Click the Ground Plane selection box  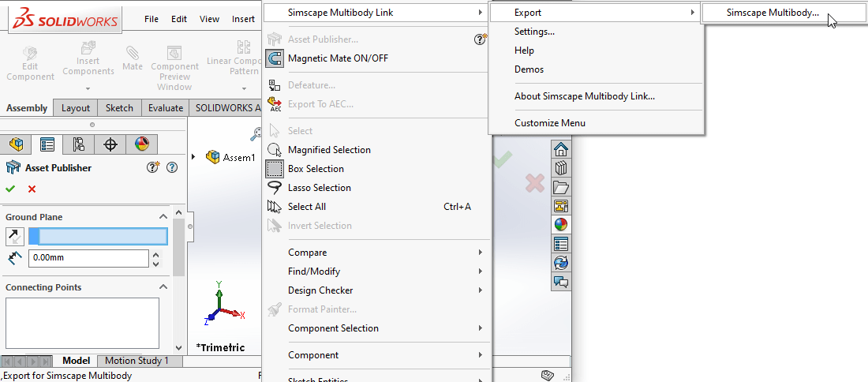[x=98, y=237]
